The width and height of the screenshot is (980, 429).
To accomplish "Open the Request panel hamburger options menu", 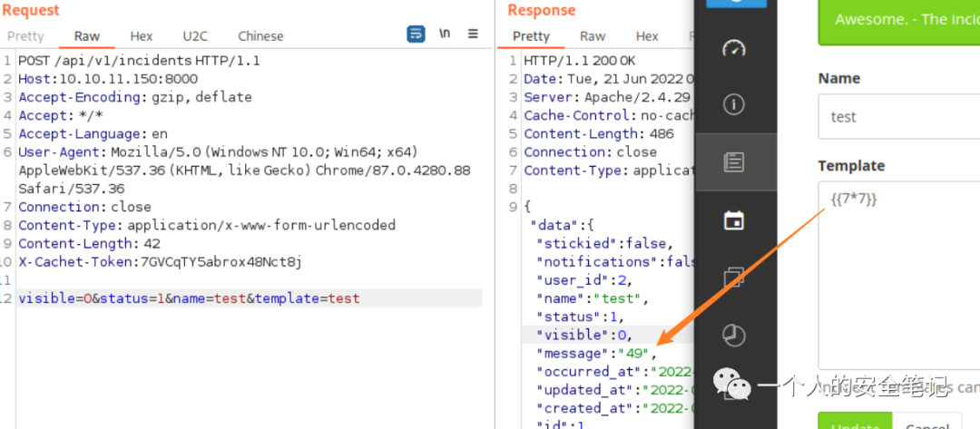I will pos(473,34).
